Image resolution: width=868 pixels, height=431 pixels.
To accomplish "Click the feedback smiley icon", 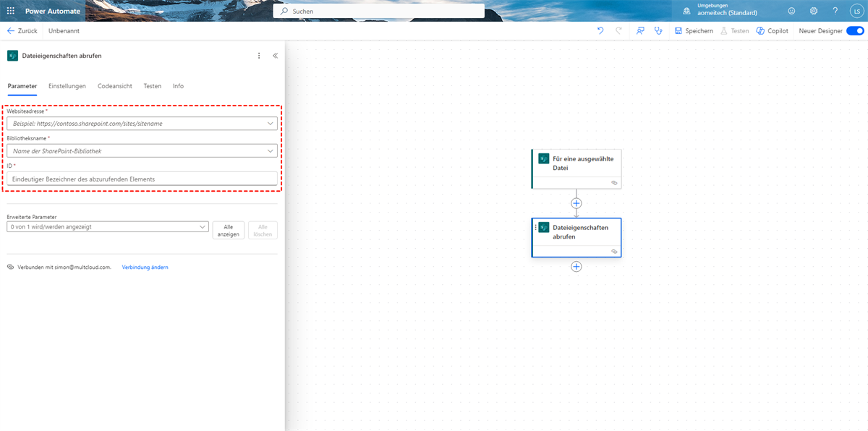I will click(x=791, y=11).
